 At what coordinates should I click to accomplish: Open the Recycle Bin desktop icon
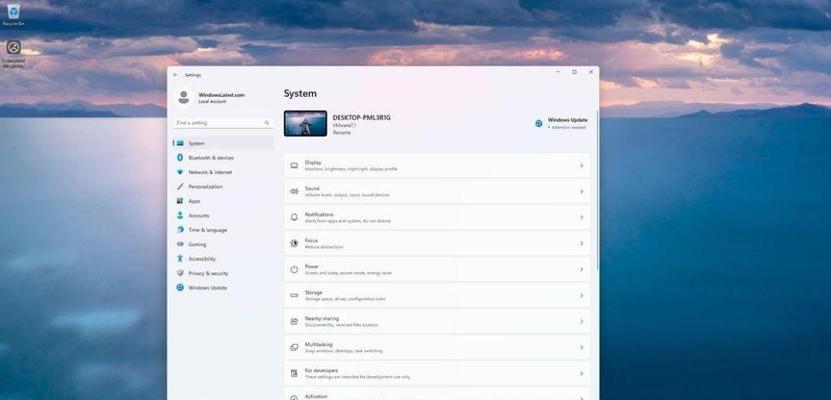click(13, 14)
